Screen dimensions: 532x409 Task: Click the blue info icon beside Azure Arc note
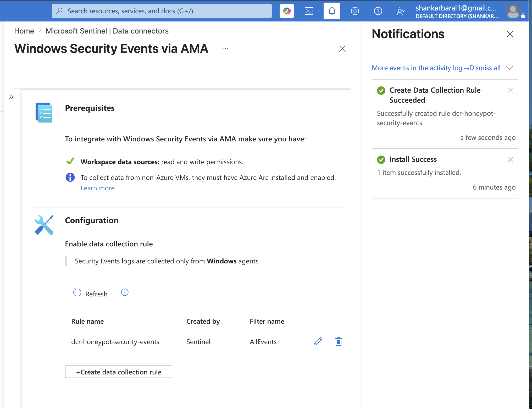point(70,177)
